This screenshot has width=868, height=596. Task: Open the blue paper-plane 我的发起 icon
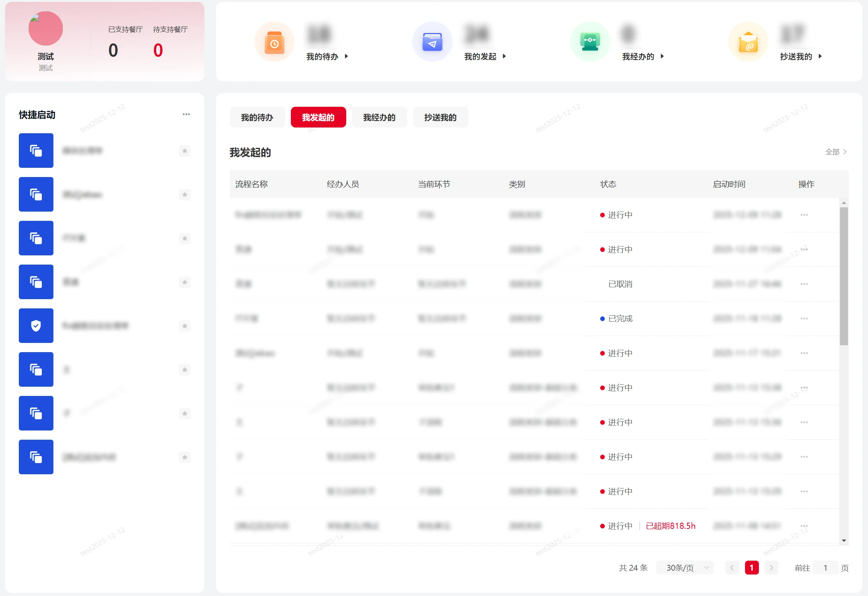[432, 41]
